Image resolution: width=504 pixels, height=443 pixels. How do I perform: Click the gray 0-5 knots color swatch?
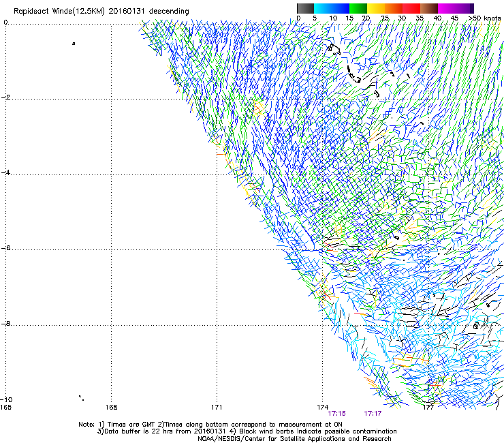pos(305,8)
